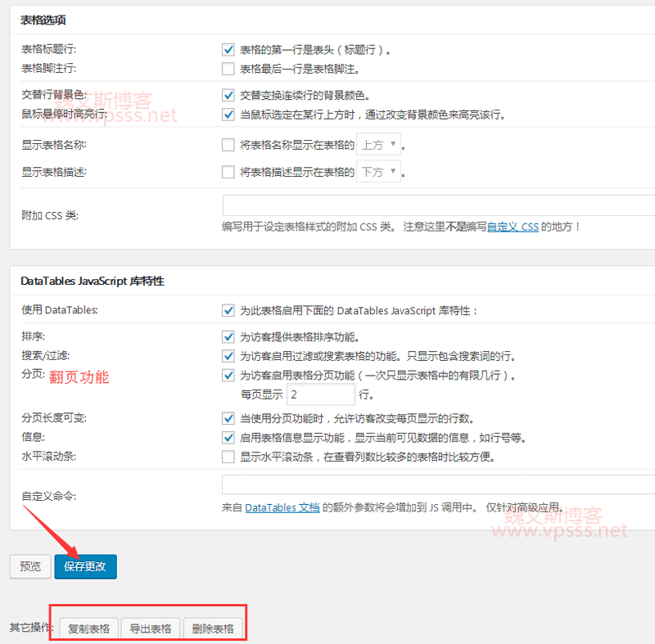
Task: Click the 水平滚动条 label text
Action: 49,456
